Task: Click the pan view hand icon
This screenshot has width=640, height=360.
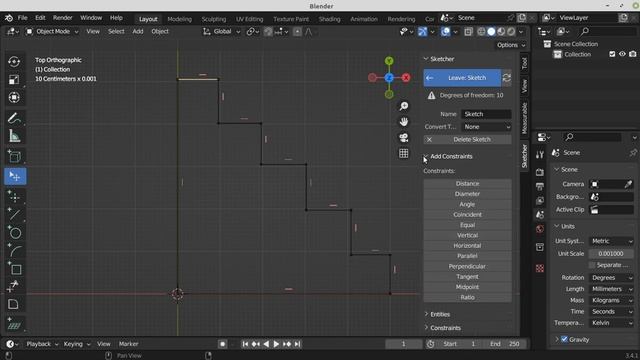Action: click(x=404, y=122)
